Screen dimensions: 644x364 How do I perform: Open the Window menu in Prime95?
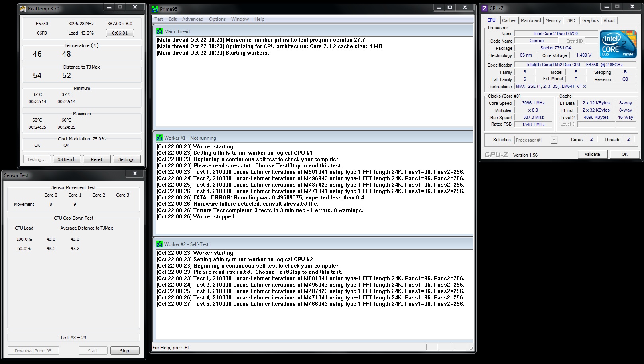[x=240, y=19]
